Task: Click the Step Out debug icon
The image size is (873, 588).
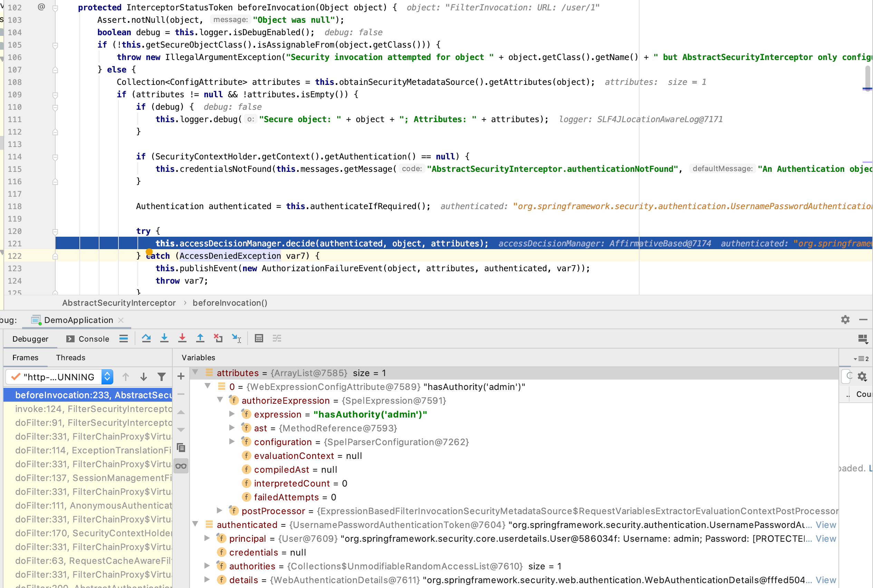Action: [200, 338]
